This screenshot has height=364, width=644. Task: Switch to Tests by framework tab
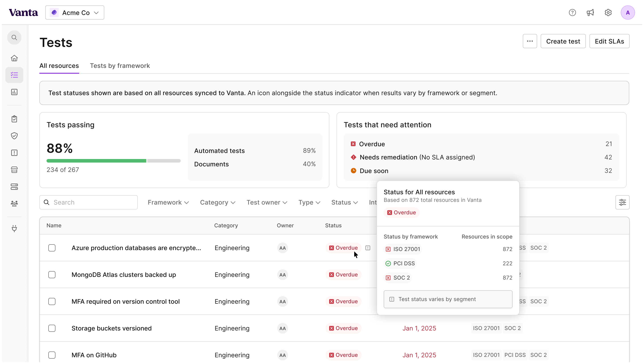120,66
